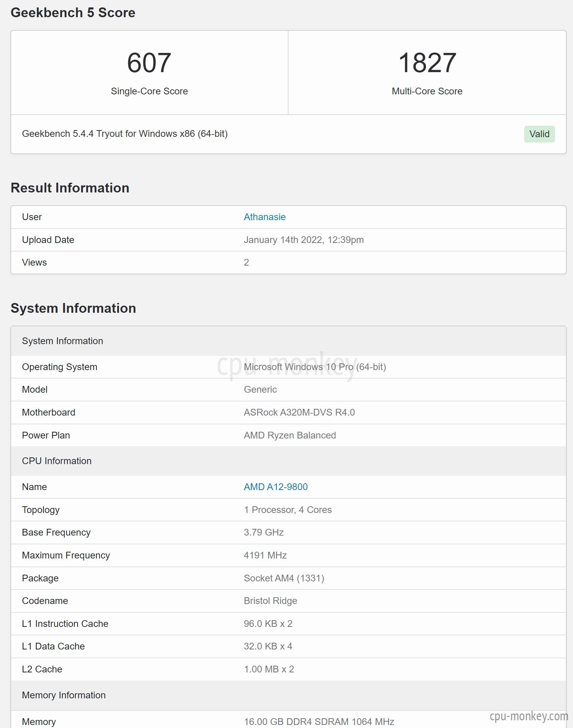The width and height of the screenshot is (573, 728).
Task: Click the ASRock A320M-DVS R4.0 motherboard value
Action: coord(299,412)
